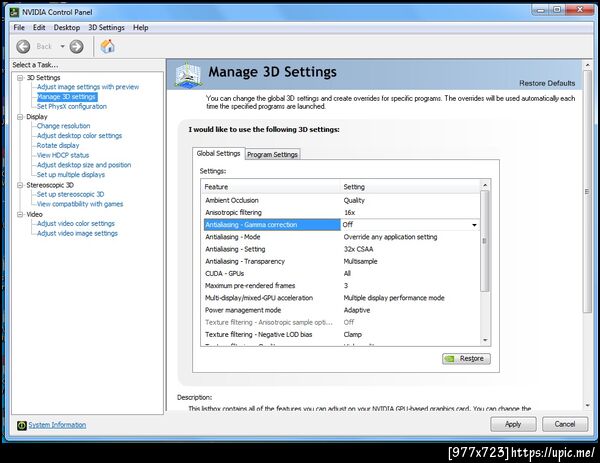Select Multi-display/mixed-GPU acceleration row
The width and height of the screenshot is (600, 463).
(341, 298)
